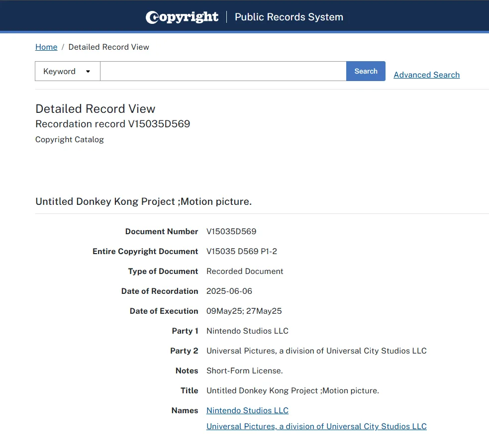Click the 'Type of Document' label

coord(163,271)
